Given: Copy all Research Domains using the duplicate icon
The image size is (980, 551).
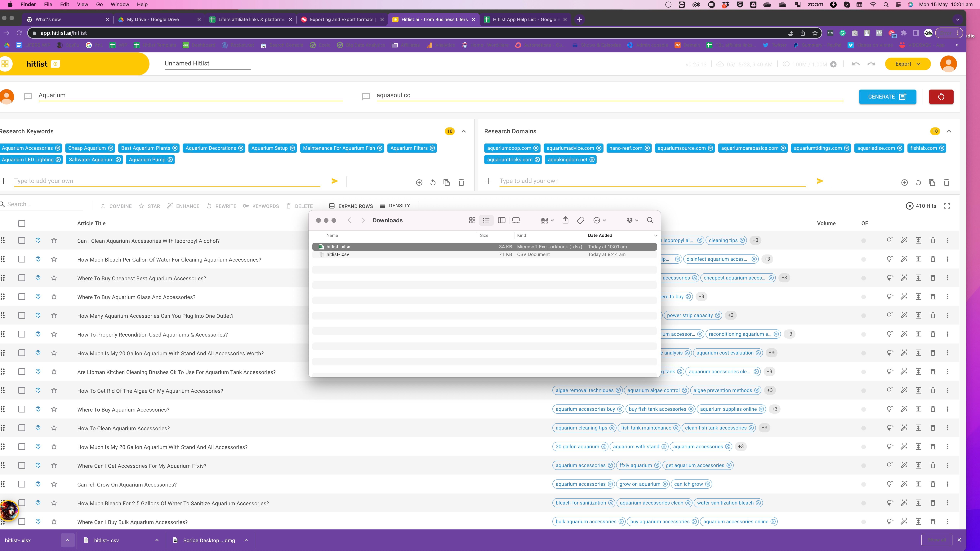Looking at the screenshot, I should 932,183.
